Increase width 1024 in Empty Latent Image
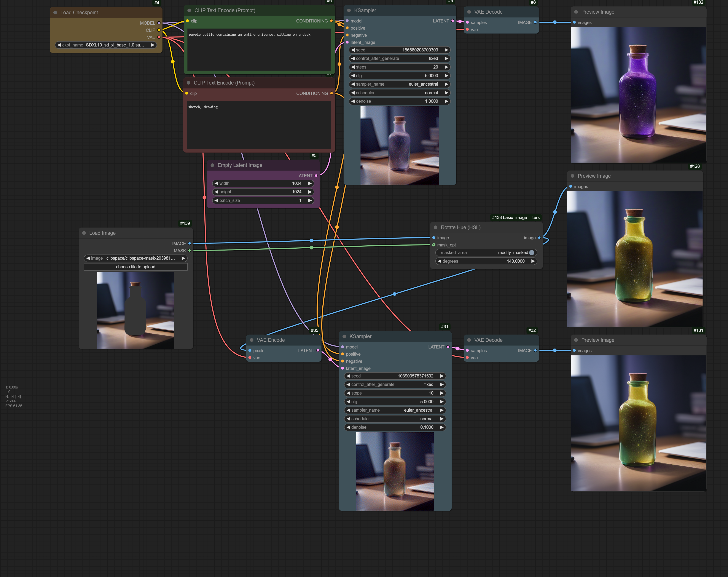The image size is (728, 577). point(310,184)
